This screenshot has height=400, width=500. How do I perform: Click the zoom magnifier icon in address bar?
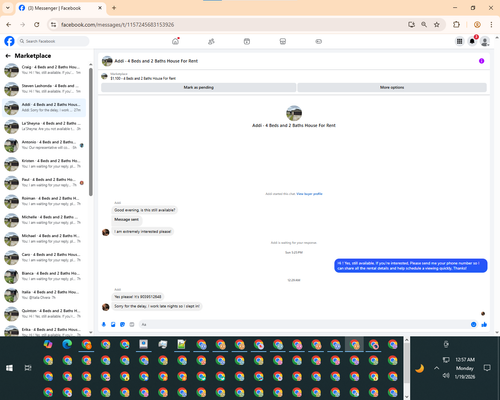pos(424,25)
